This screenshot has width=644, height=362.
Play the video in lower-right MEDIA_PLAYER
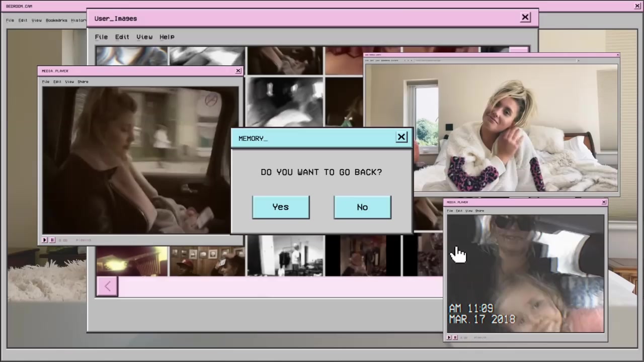(449, 337)
